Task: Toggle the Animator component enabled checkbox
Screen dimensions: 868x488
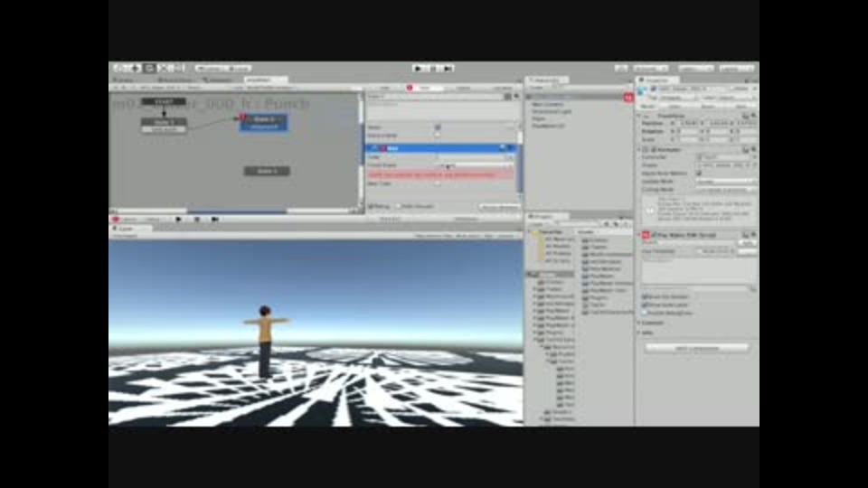Action: [x=653, y=149]
